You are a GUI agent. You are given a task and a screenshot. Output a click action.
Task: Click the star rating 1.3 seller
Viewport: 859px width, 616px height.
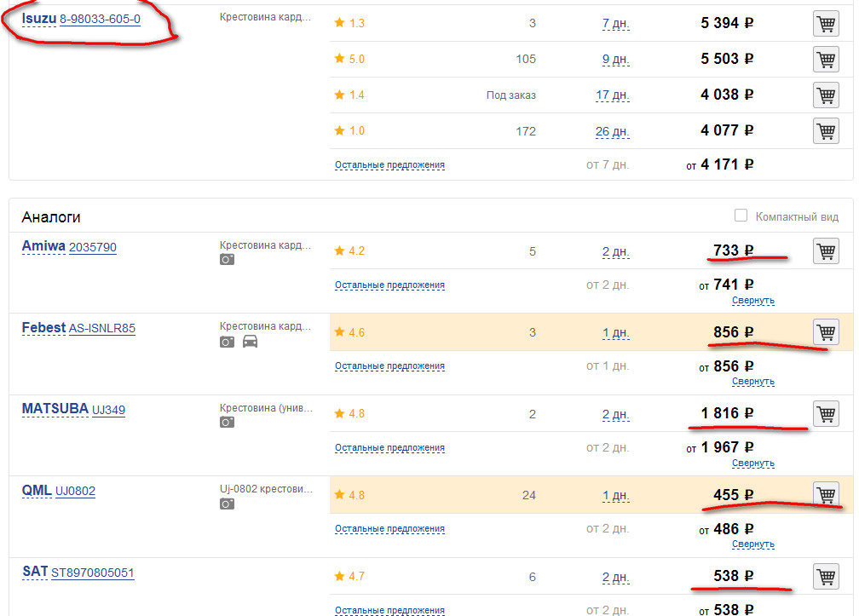click(x=349, y=23)
